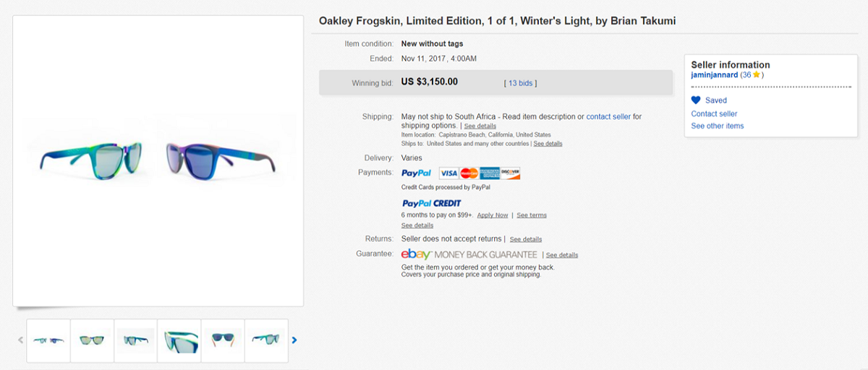Screen dimensions: 868x370
Task: Open See terms link
Action: pos(532,215)
